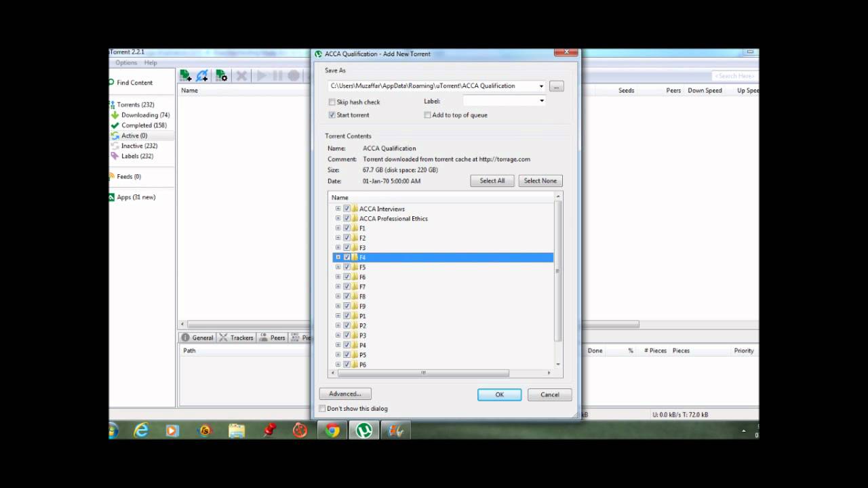Click the F4 folder icon

(x=355, y=258)
